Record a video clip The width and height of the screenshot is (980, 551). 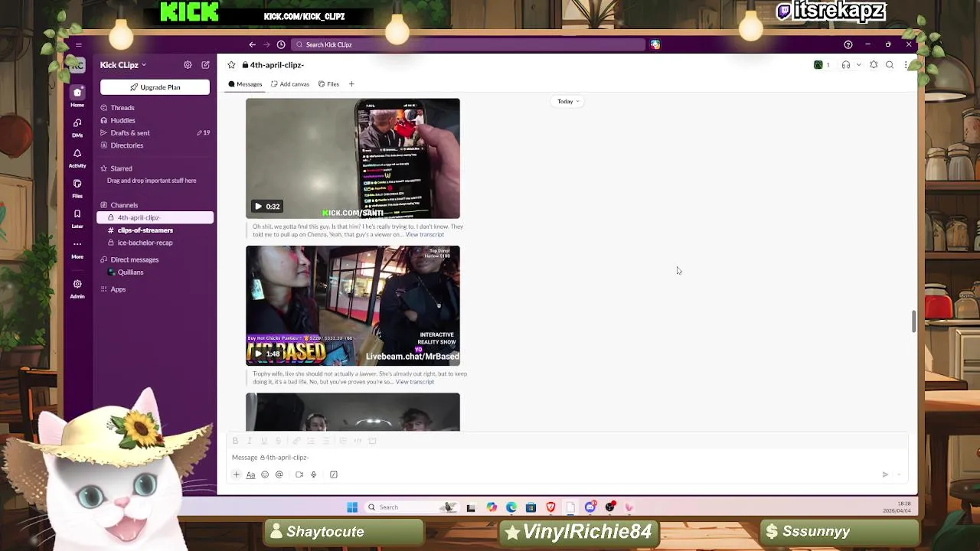click(299, 474)
